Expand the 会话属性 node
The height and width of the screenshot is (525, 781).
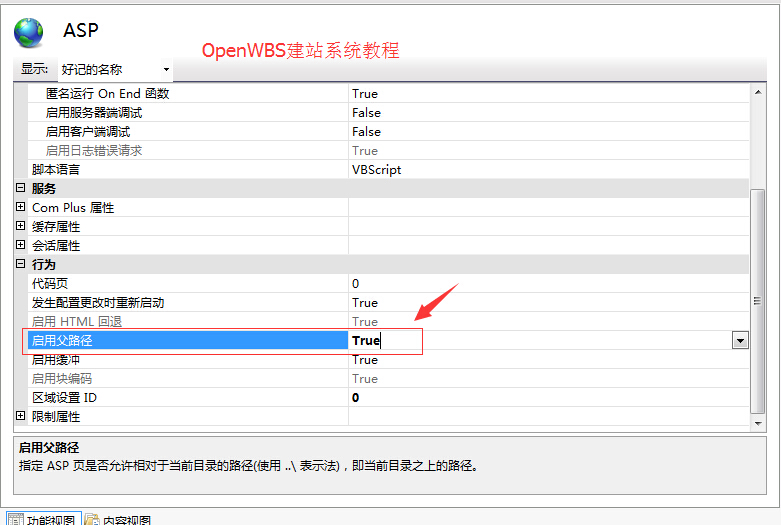pos(20,245)
